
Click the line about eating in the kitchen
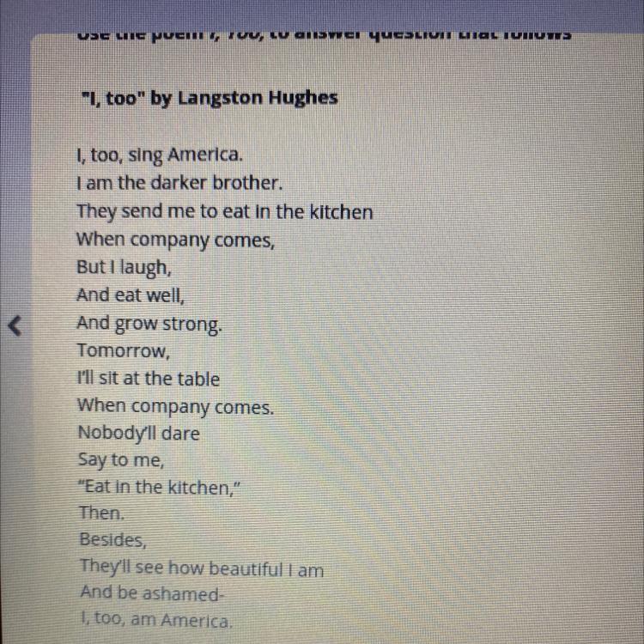pos(225,212)
